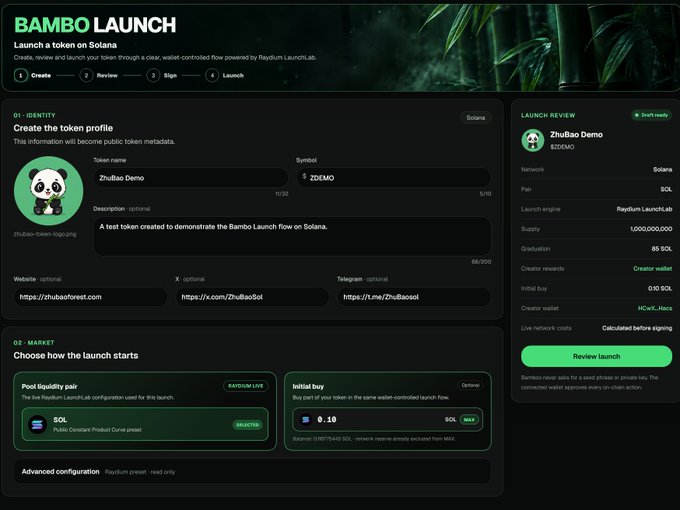The width and height of the screenshot is (680, 510).
Task: Click the SELECTED badge on SOL pair
Action: 248,425
